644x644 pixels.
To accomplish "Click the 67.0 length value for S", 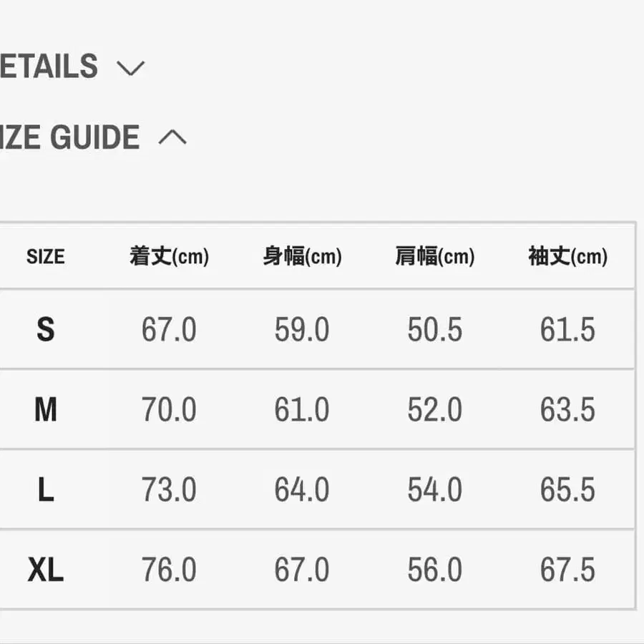I will [169, 330].
